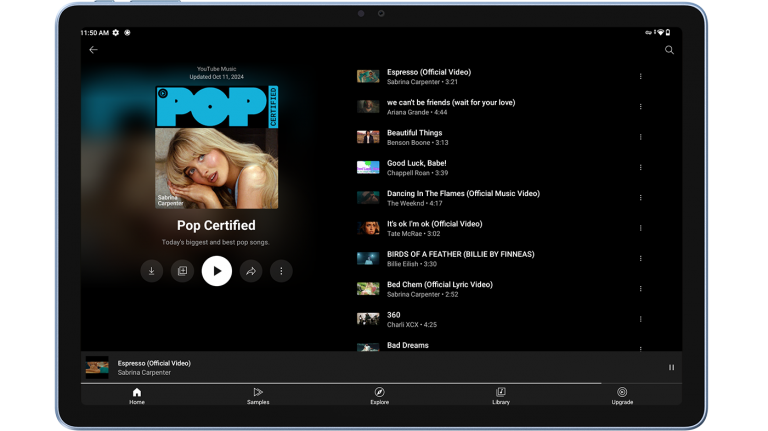This screenshot has width=768, height=431.
Task: Pause the currently playing Espresso track
Action: coord(671,367)
